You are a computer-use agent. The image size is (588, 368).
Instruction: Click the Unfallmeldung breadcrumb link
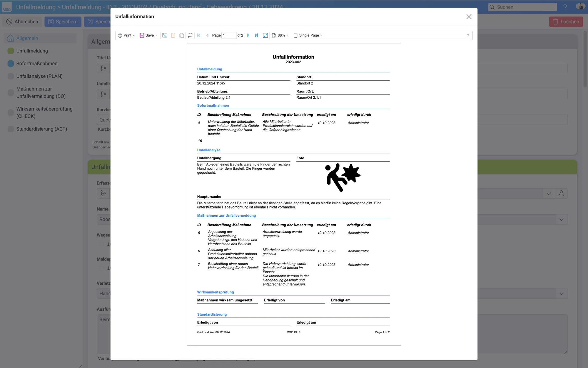(x=36, y=7)
